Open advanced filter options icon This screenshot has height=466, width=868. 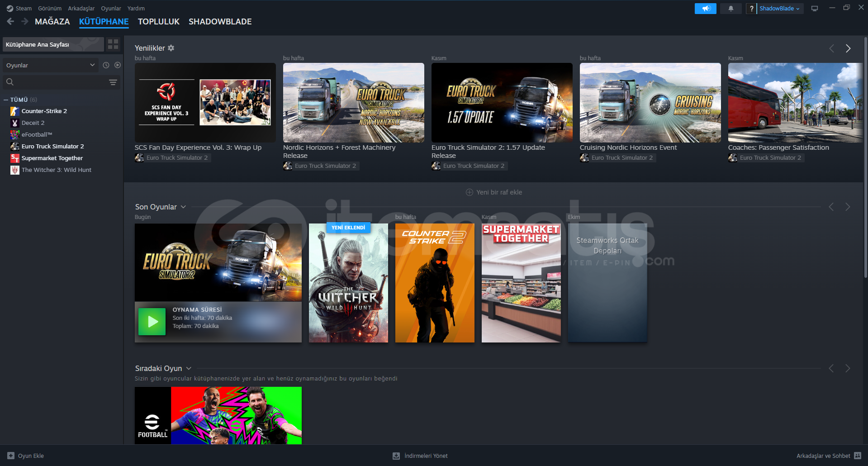pos(113,82)
